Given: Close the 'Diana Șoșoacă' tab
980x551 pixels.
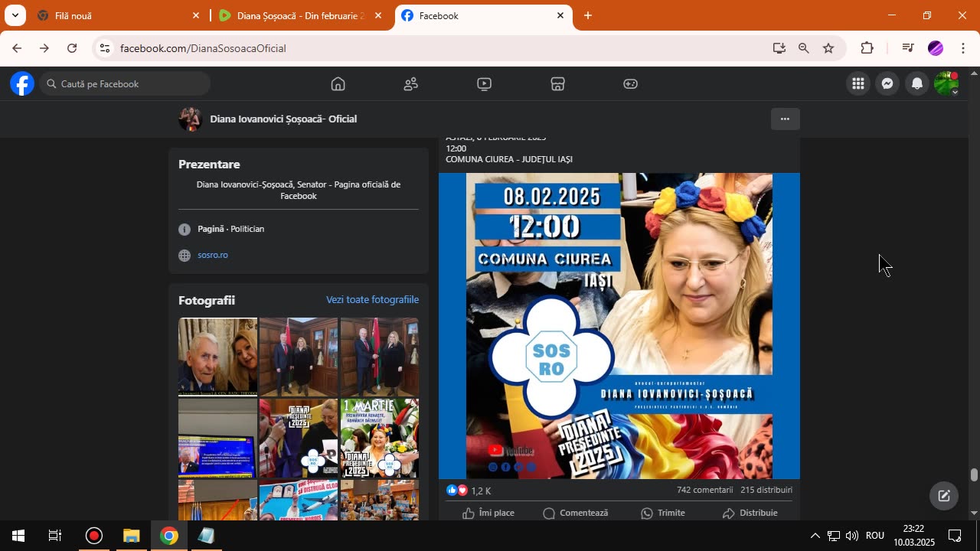Looking at the screenshot, I should [x=377, y=15].
